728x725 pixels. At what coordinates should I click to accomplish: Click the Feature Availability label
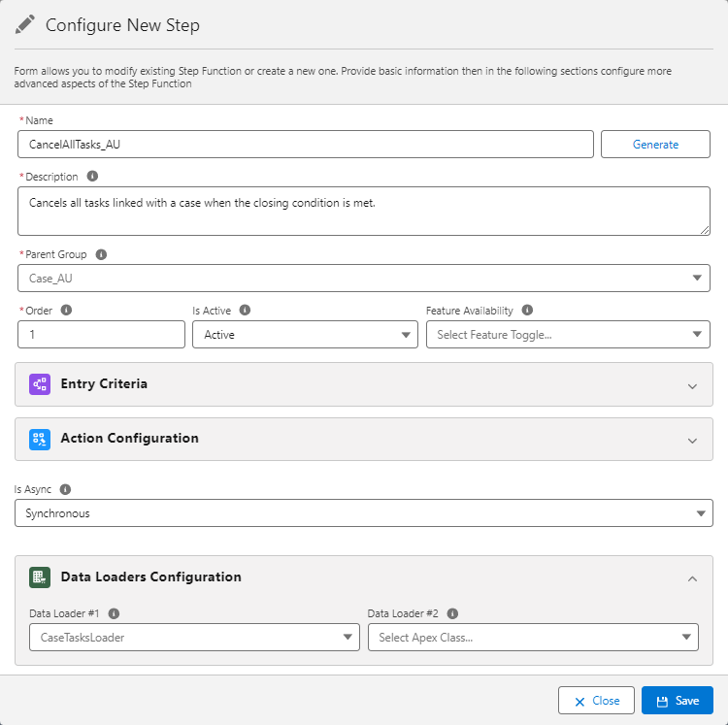[x=470, y=311]
